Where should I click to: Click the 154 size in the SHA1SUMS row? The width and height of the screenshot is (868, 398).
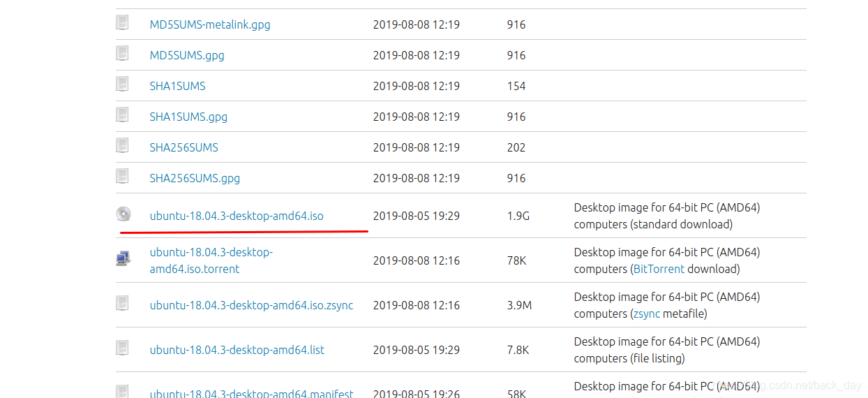pos(516,86)
